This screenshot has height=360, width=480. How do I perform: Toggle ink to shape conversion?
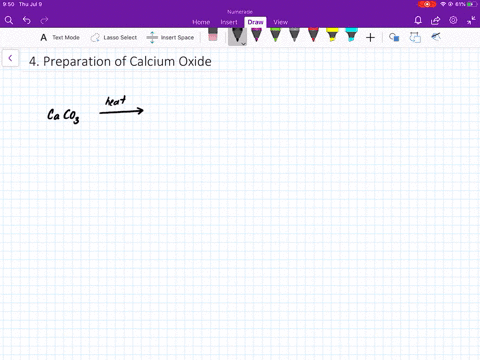tap(415, 37)
